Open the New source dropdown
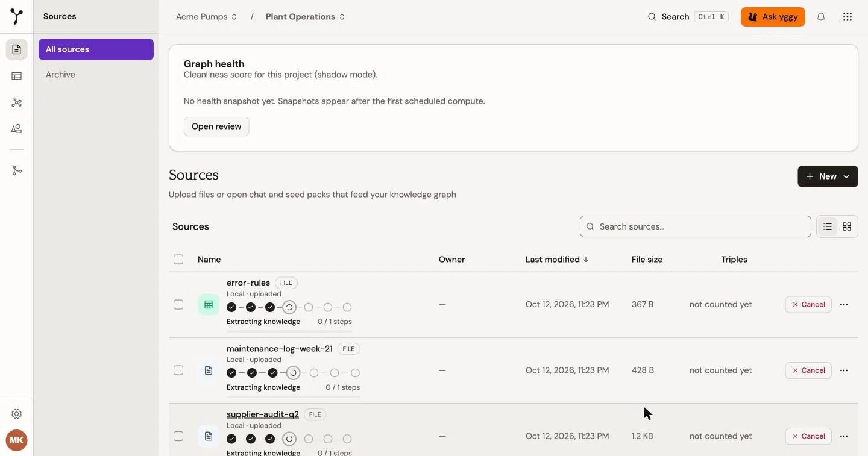 [828, 176]
